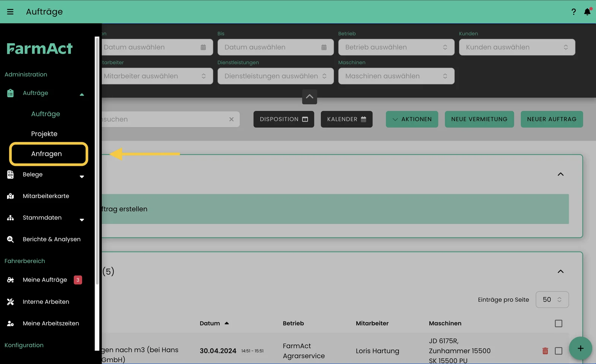The height and width of the screenshot is (364, 596).
Task: Click the Mitarbeiterkarte map icon
Action: pyautogui.click(x=10, y=196)
